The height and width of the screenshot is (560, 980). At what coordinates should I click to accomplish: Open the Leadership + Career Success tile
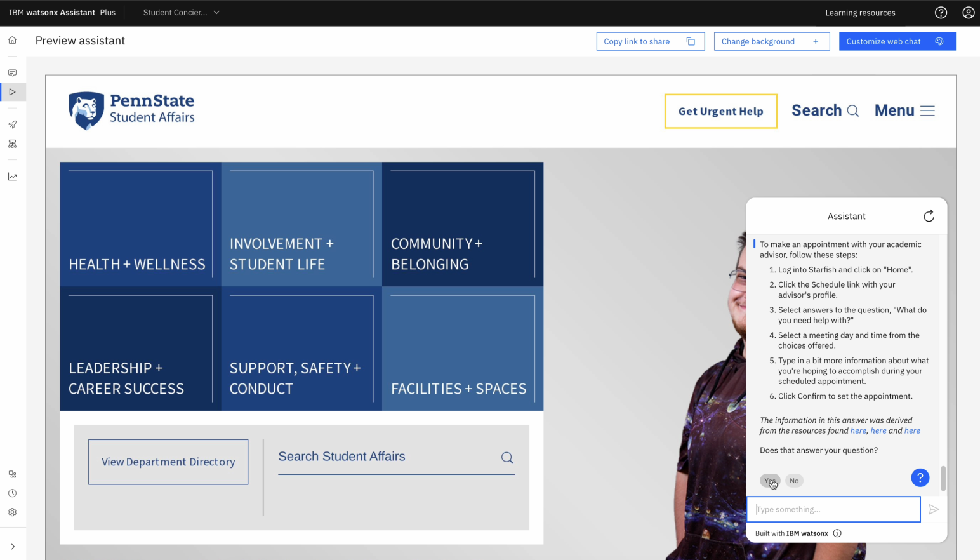pyautogui.click(x=140, y=349)
